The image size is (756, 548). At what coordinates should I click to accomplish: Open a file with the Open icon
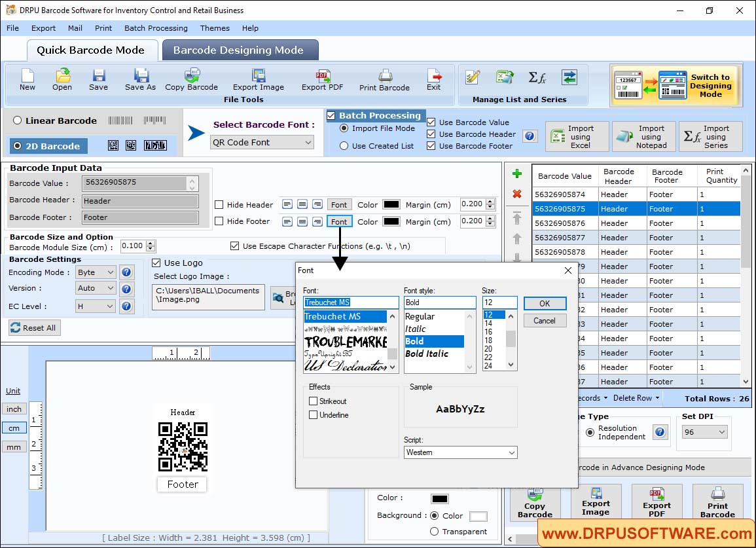pyautogui.click(x=62, y=80)
